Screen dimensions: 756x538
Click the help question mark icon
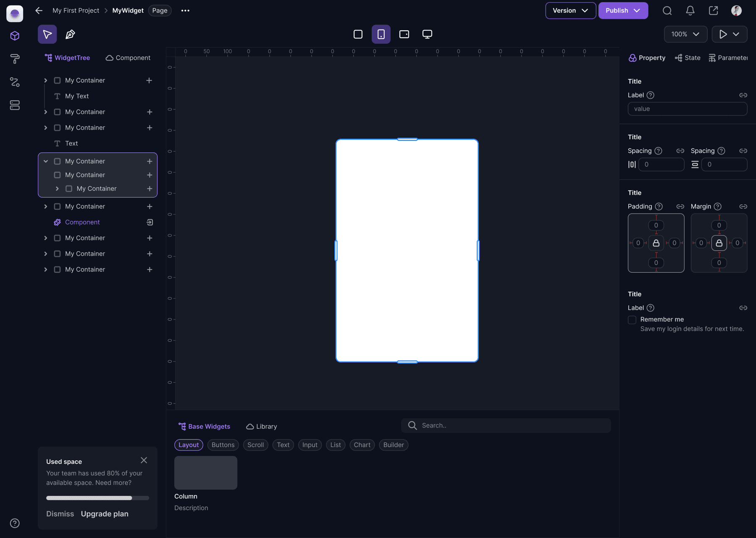coord(15,523)
